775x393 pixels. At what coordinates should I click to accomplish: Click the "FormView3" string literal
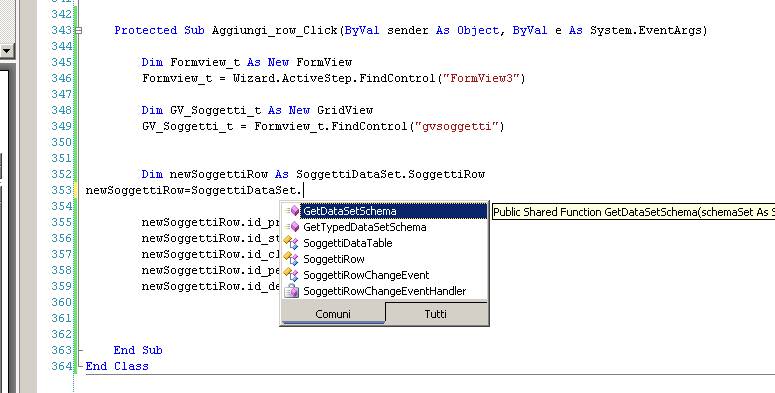481,78
